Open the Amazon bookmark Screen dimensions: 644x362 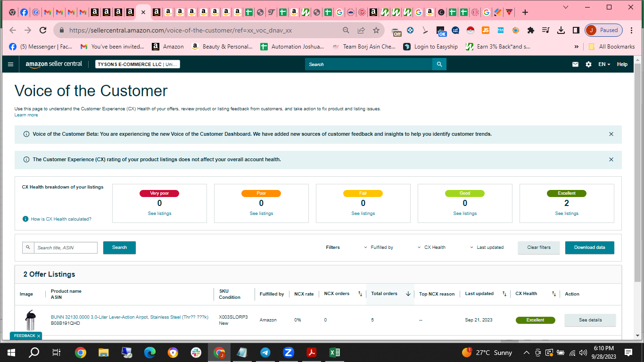[168, 47]
